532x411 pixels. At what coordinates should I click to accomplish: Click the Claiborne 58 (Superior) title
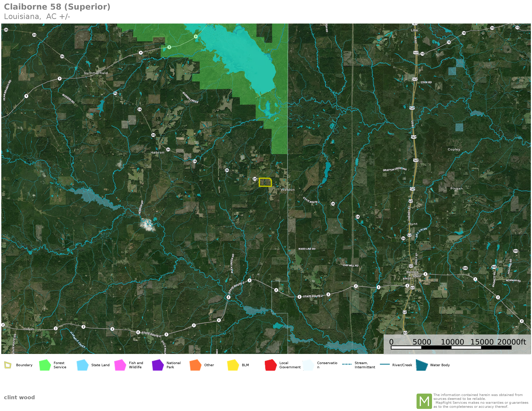pos(57,7)
